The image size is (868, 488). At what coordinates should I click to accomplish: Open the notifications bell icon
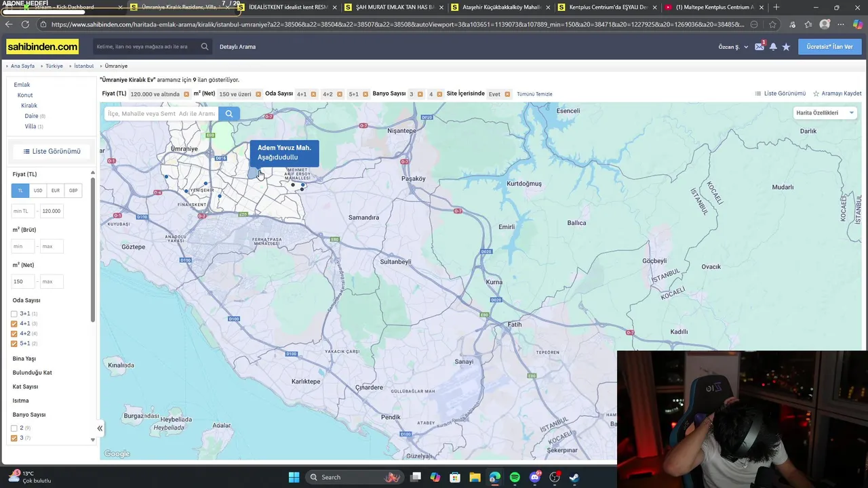coord(773,47)
